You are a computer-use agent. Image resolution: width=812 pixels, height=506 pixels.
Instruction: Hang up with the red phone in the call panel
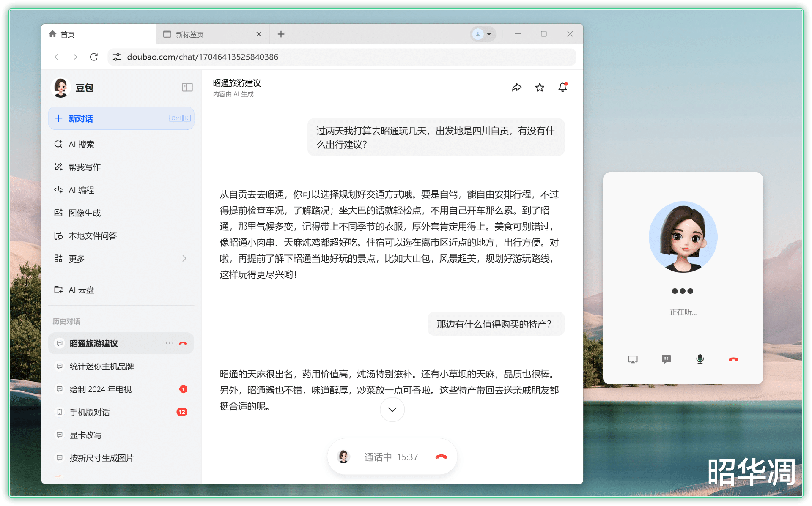(x=733, y=359)
